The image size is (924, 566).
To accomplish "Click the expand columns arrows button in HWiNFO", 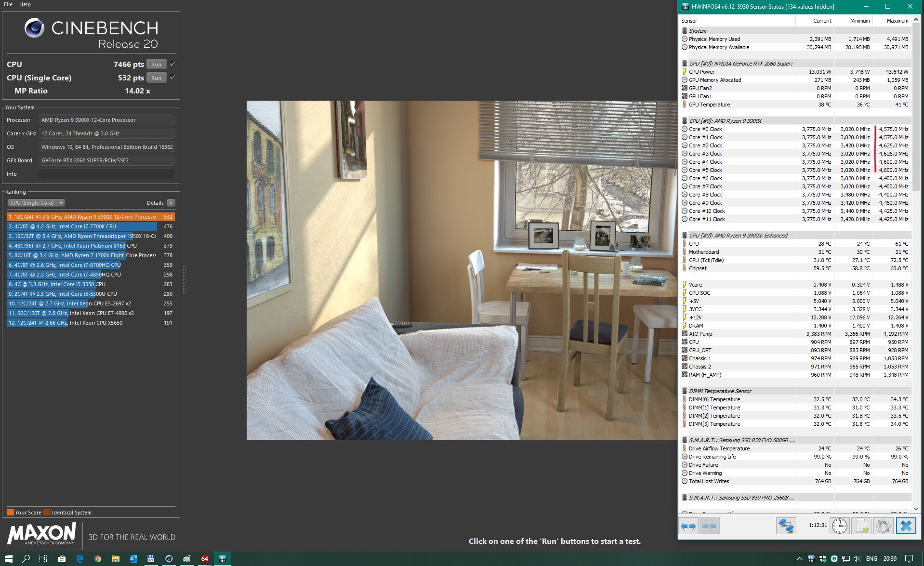I will 688,526.
